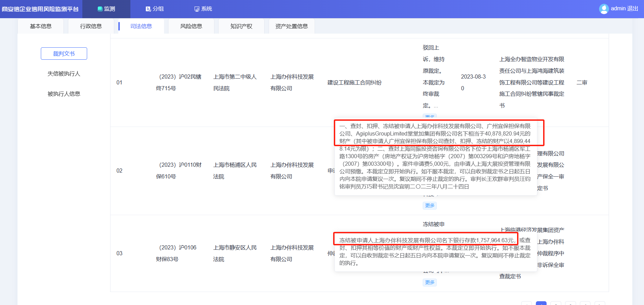Click the admin user avatar icon

604,9
